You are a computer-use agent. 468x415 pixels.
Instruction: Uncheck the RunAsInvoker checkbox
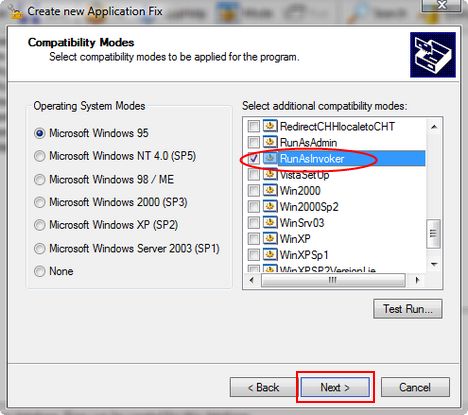254,158
